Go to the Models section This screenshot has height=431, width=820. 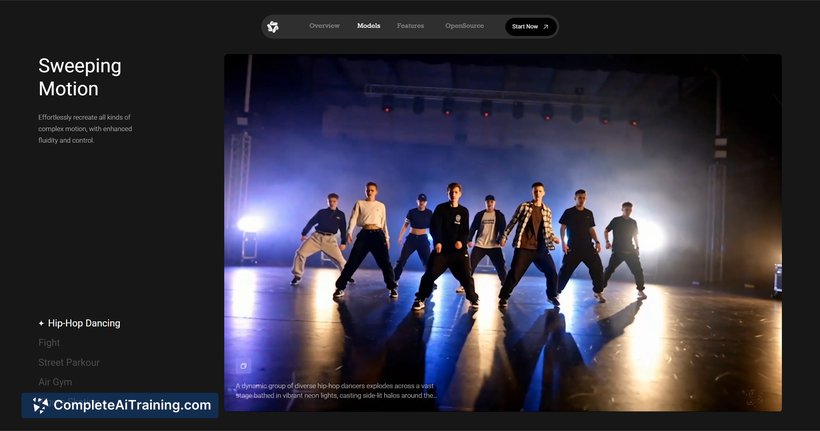tap(369, 26)
